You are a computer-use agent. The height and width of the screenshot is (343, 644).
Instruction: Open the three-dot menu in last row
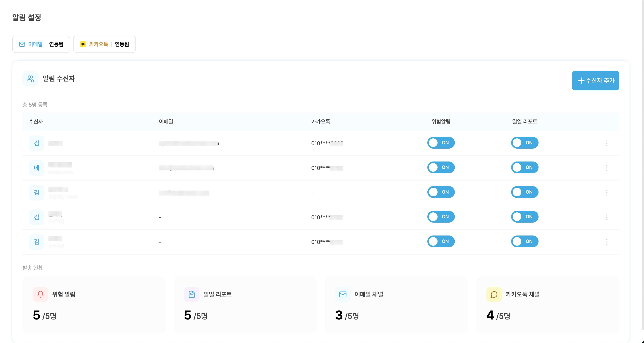point(606,242)
